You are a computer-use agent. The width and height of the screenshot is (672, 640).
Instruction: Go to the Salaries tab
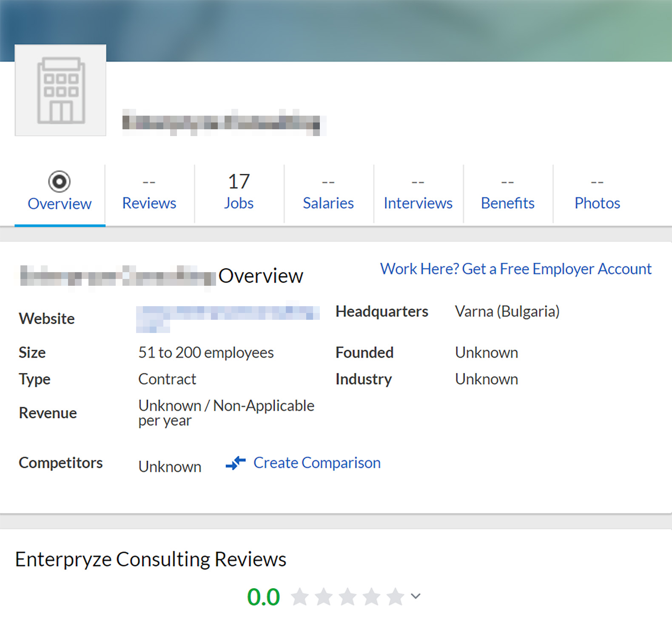(x=328, y=194)
